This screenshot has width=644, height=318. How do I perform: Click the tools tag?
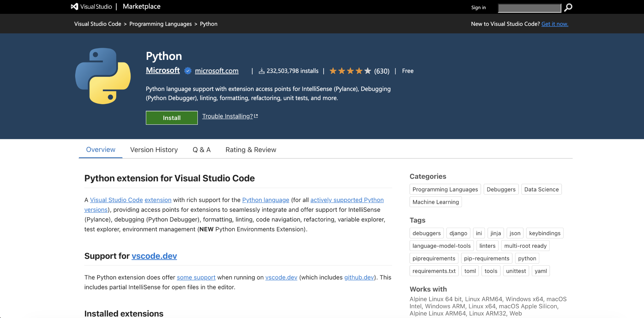tap(491, 271)
